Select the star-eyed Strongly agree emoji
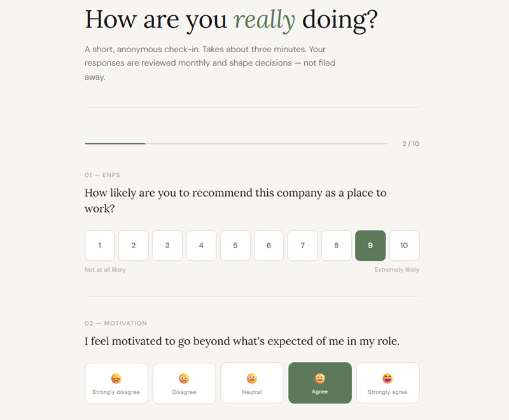This screenshot has width=509, height=420. click(388, 377)
